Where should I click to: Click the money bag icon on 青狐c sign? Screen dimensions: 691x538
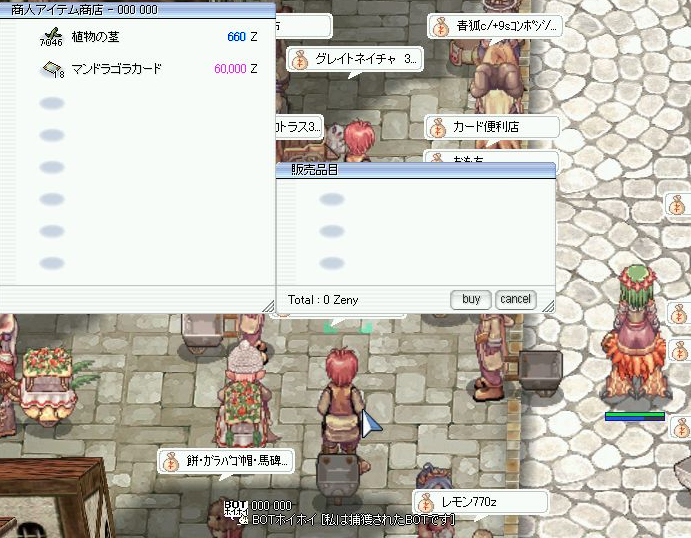[440, 27]
